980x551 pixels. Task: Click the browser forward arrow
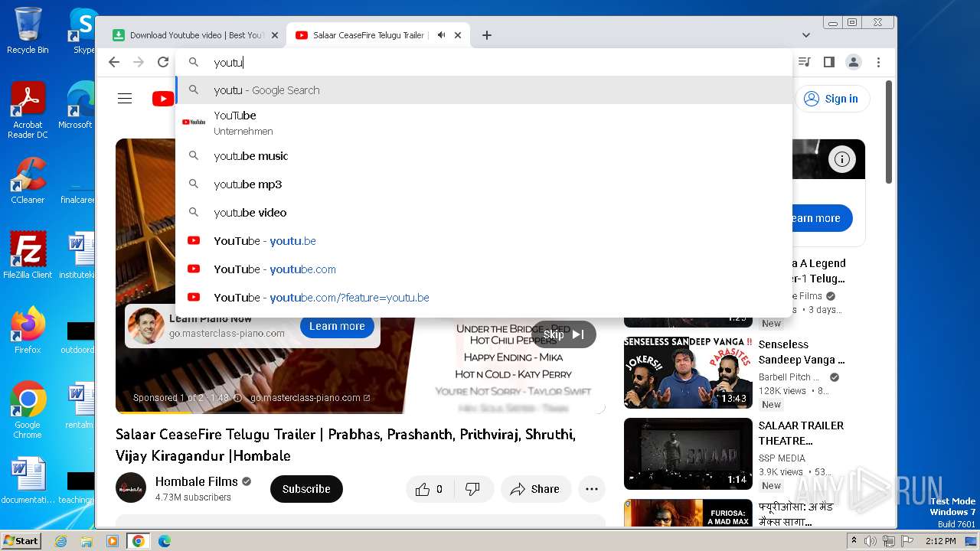click(139, 62)
